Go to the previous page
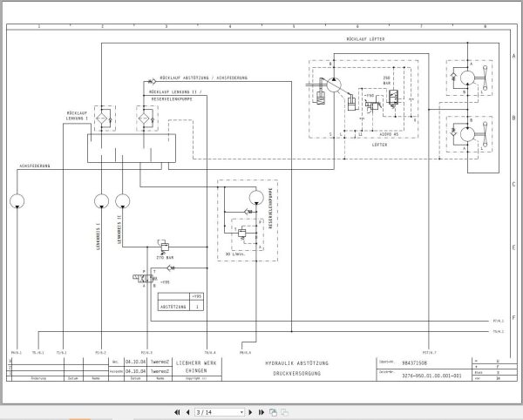523x420 pixels. coord(187,412)
